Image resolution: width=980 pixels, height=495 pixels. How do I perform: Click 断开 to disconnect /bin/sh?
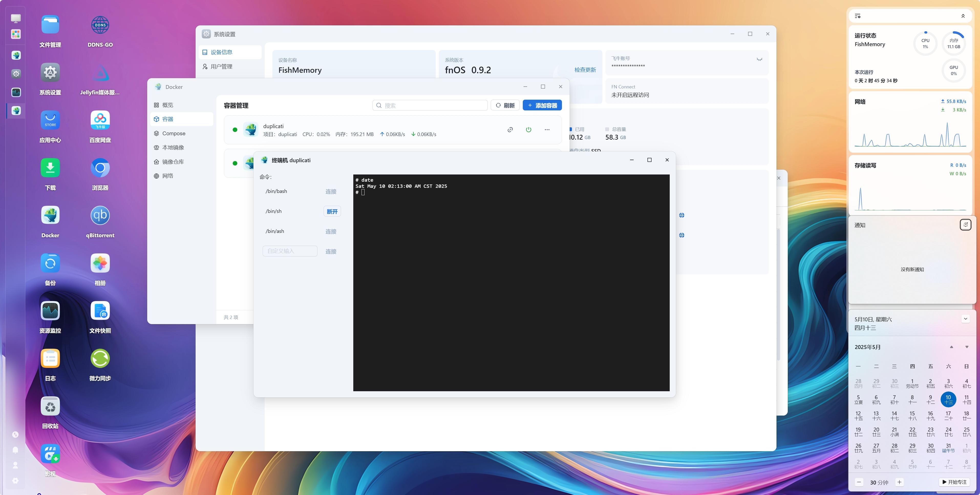[x=332, y=211]
